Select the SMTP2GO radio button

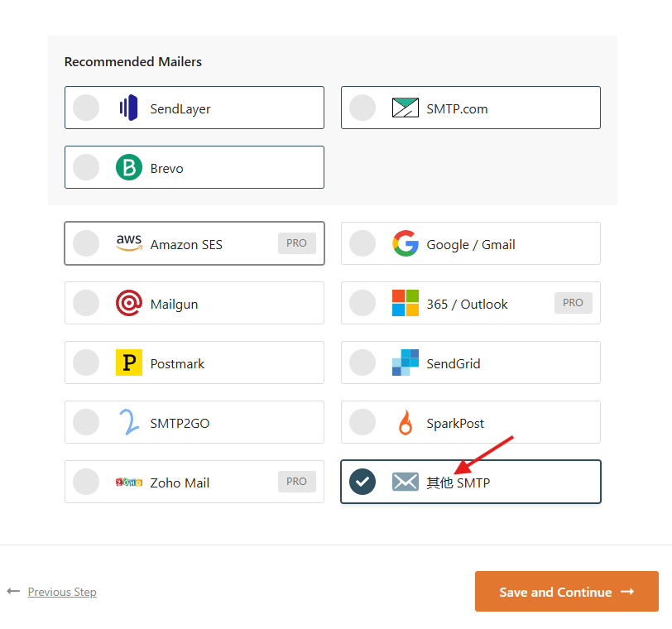click(x=86, y=422)
